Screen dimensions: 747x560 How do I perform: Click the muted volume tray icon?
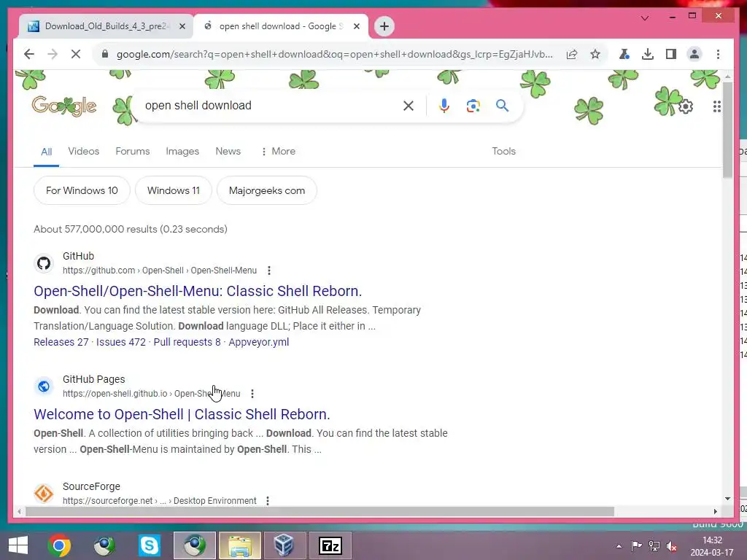click(672, 546)
